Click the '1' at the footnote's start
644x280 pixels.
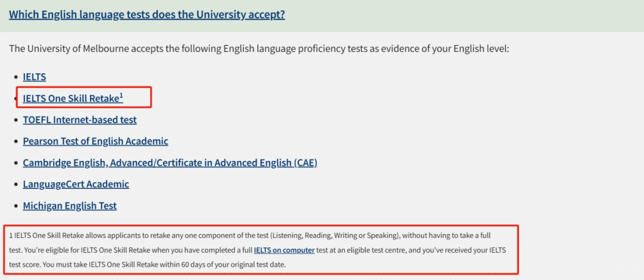click(x=12, y=235)
